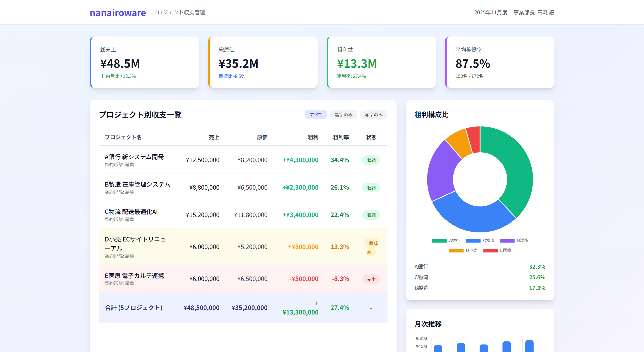The width and height of the screenshot is (644, 352).
Task: Click 赤字 status badge on E医療 row
Action: [x=371, y=279]
